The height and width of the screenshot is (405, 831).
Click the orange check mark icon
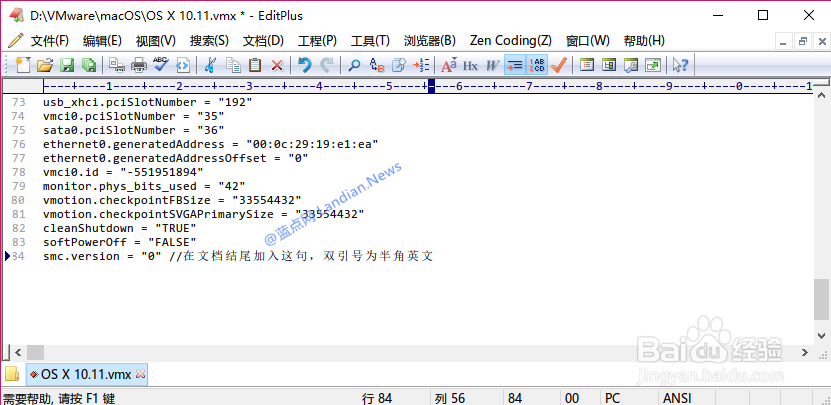[559, 65]
